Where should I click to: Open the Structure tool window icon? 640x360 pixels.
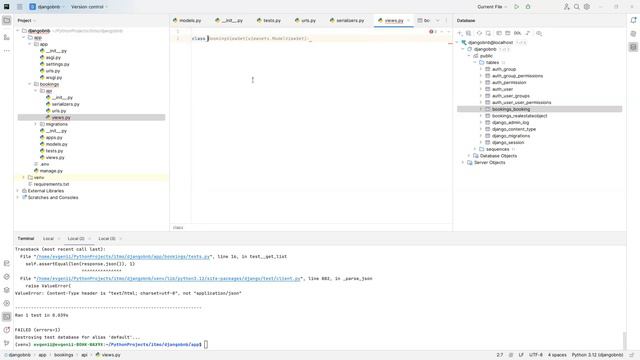click(7, 37)
